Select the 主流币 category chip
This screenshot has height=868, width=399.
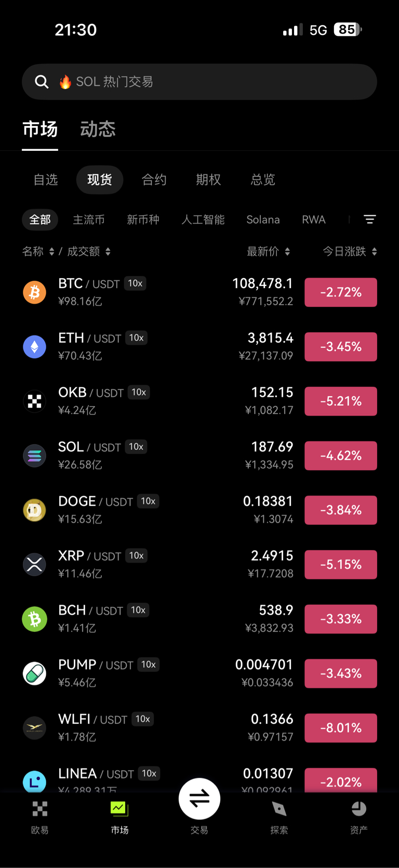coord(89,219)
